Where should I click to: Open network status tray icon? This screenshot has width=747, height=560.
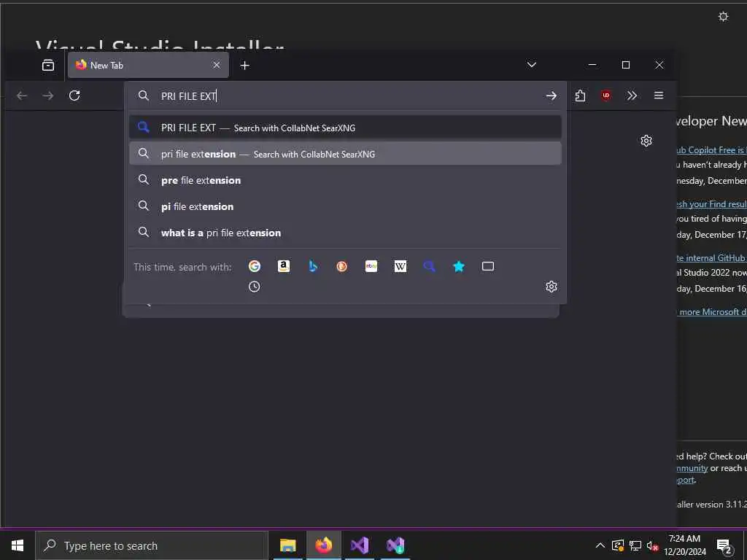[635, 545]
